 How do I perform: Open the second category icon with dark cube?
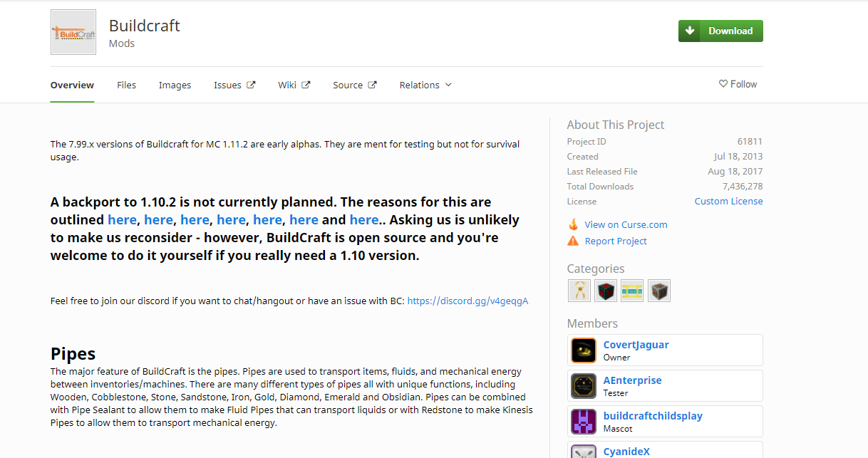(x=606, y=291)
